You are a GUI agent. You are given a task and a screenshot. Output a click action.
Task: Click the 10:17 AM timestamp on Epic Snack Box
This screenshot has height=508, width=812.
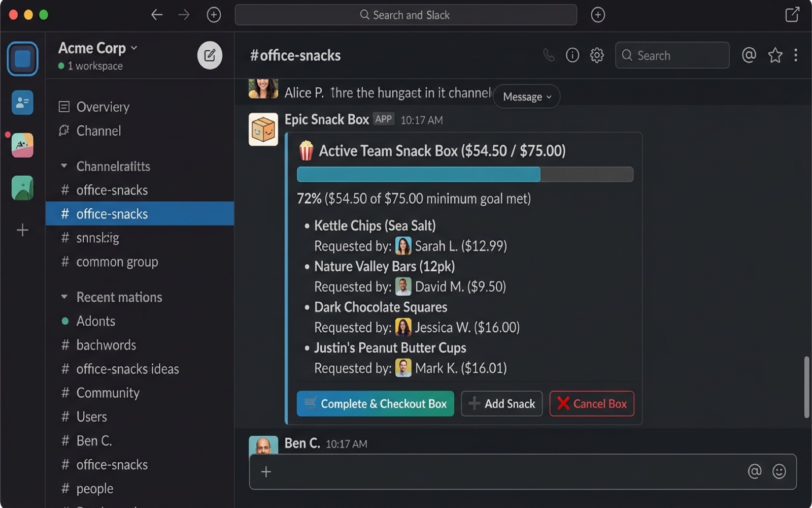pyautogui.click(x=422, y=120)
